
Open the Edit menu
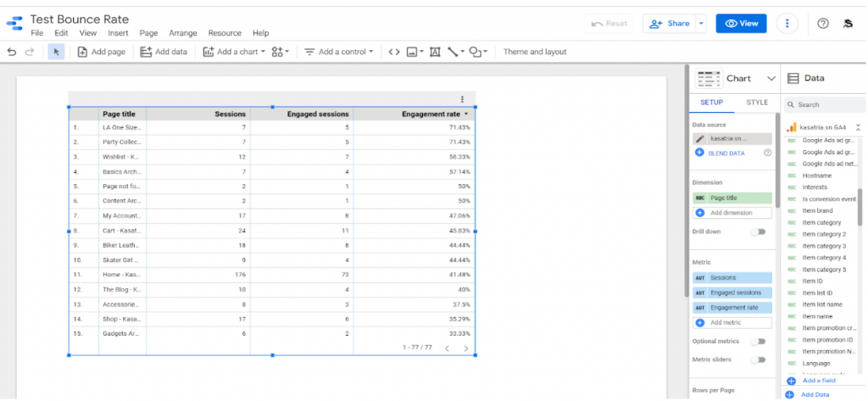[61, 33]
